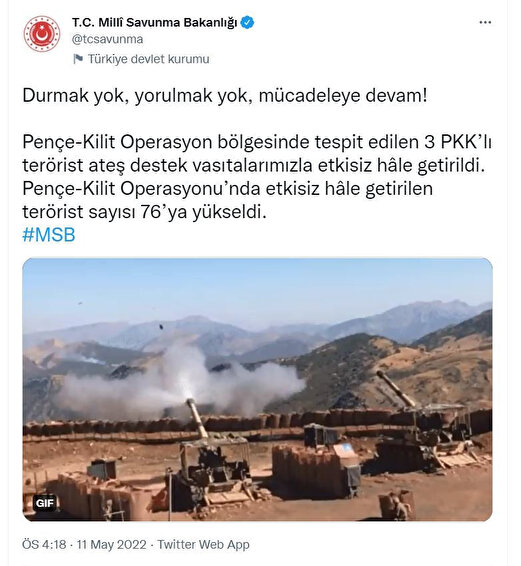Image resolution: width=521 pixels, height=566 pixels.
Task: Open the Millî Savunma Bakanlığı profile avatar
Action: [x=42, y=34]
